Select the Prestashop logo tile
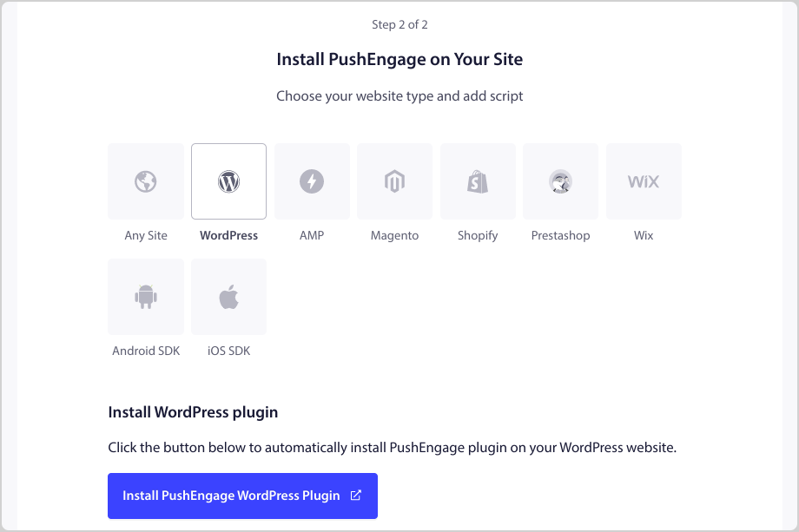This screenshot has height=532, width=799. (x=560, y=181)
